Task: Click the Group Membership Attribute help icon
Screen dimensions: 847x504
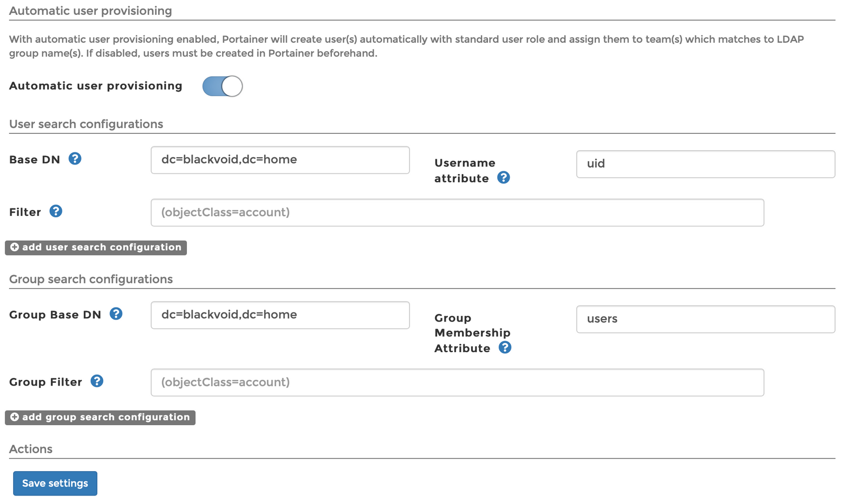Action: point(505,347)
